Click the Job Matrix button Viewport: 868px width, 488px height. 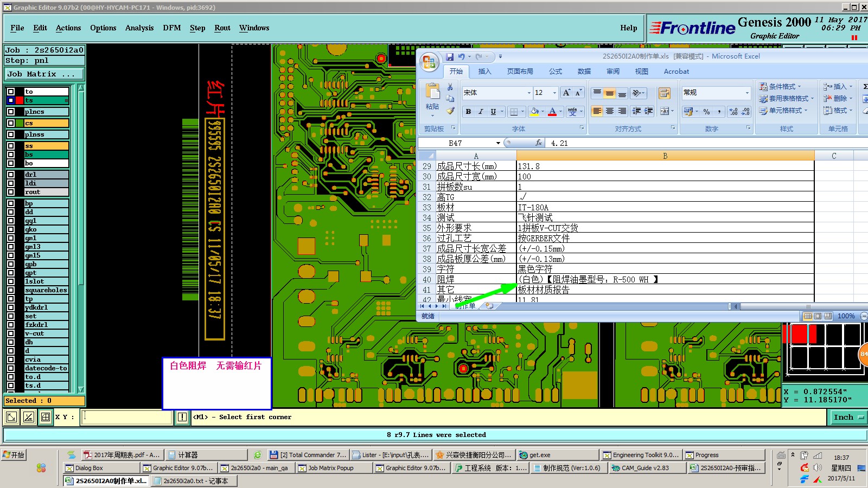click(x=44, y=74)
